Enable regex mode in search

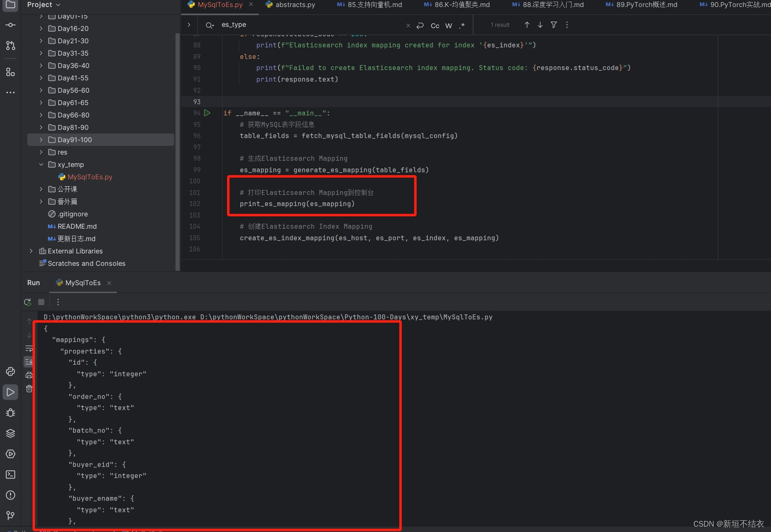click(462, 26)
